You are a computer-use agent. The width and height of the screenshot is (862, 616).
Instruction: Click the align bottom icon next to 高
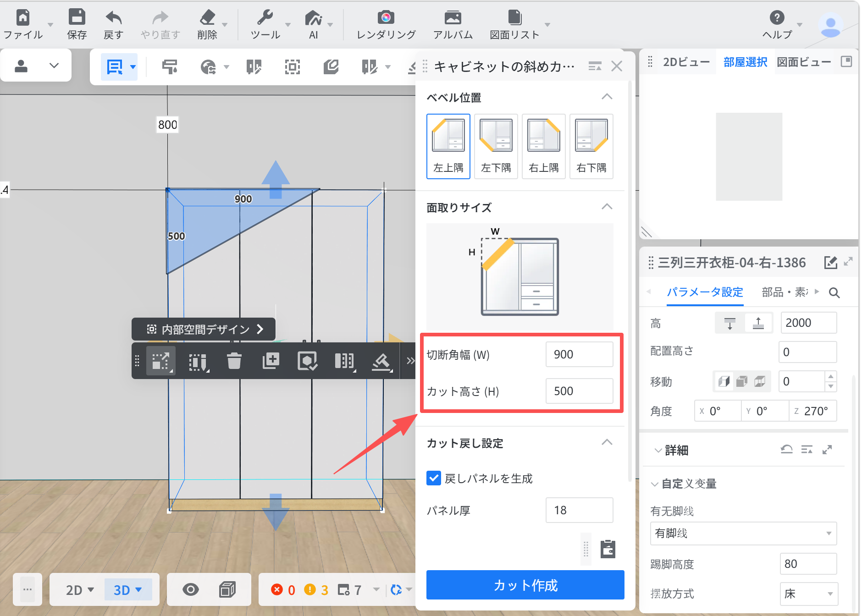point(758,323)
